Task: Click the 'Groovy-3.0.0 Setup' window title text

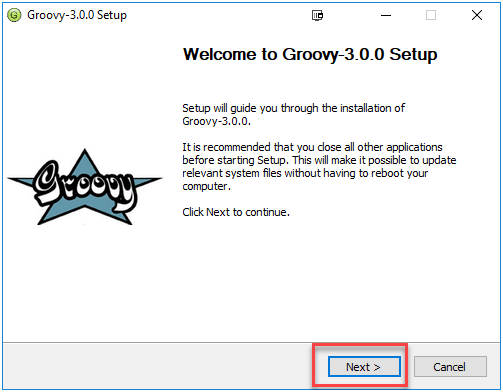Action: coord(77,15)
